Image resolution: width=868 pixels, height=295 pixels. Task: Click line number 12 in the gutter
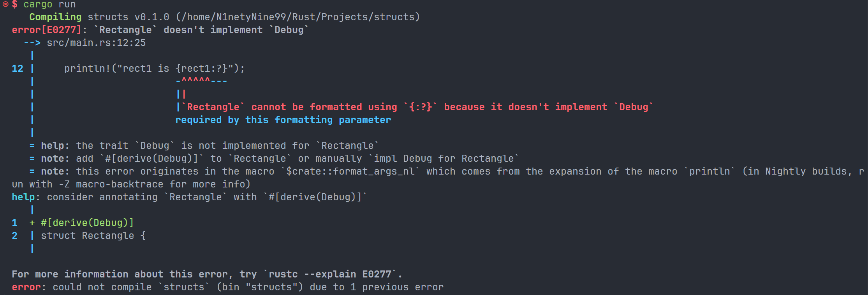pyautogui.click(x=18, y=69)
